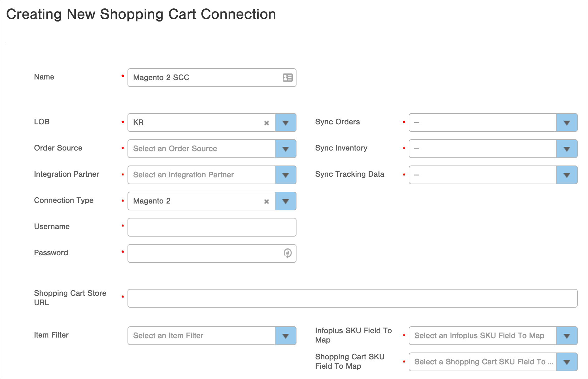
Task: Expand the Connection Type dropdown arrow
Action: (286, 201)
